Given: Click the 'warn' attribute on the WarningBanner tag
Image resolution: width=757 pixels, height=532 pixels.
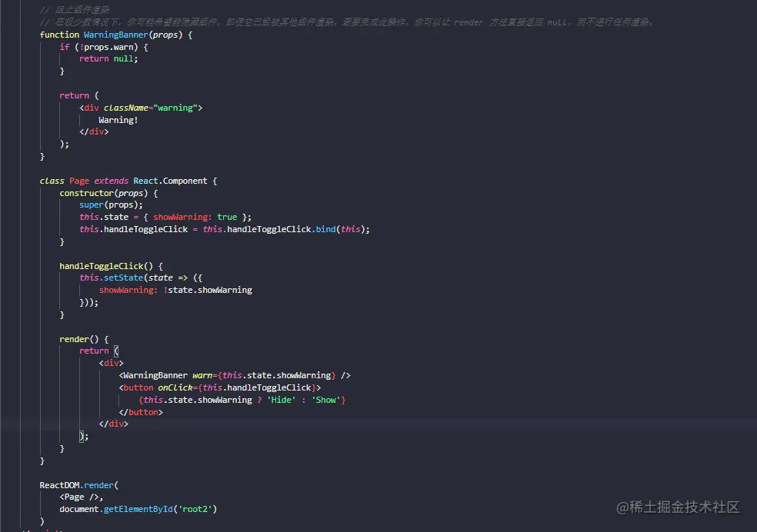Looking at the screenshot, I should click(202, 375).
